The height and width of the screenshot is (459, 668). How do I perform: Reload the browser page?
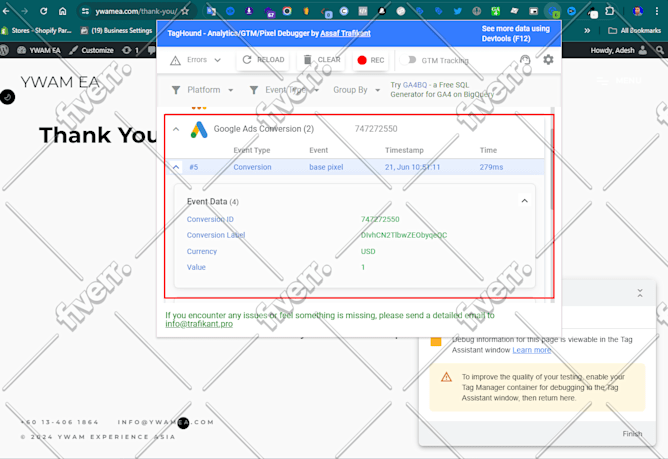click(43, 11)
